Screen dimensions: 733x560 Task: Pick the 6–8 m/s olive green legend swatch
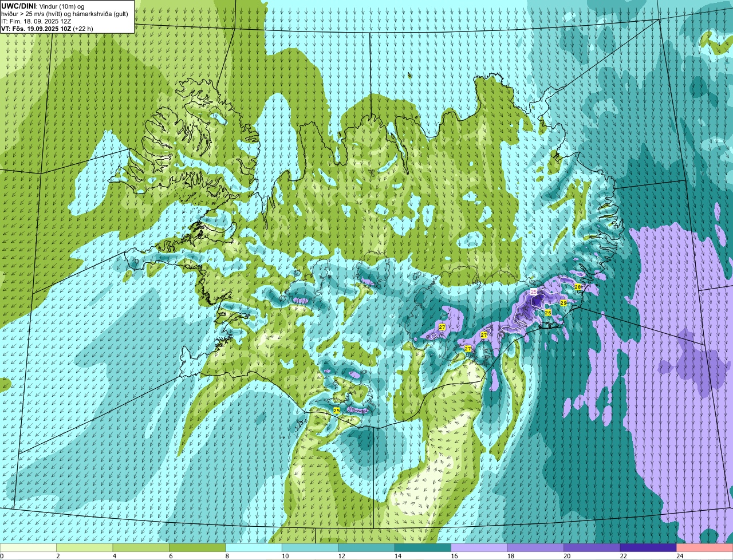point(198,548)
